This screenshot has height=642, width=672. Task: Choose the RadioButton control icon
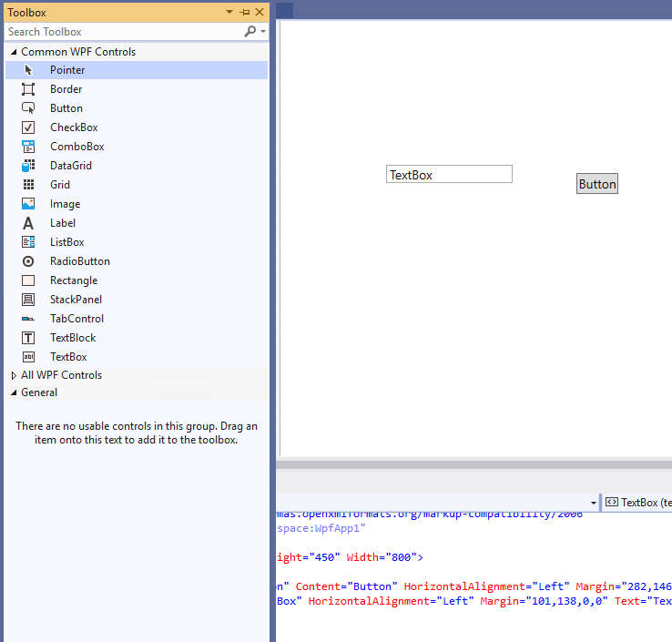28,261
